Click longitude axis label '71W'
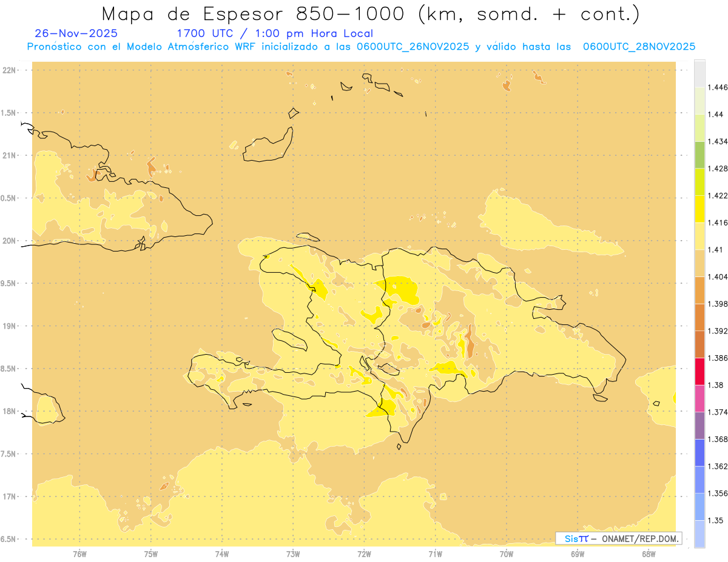728x562 pixels. coord(435,554)
